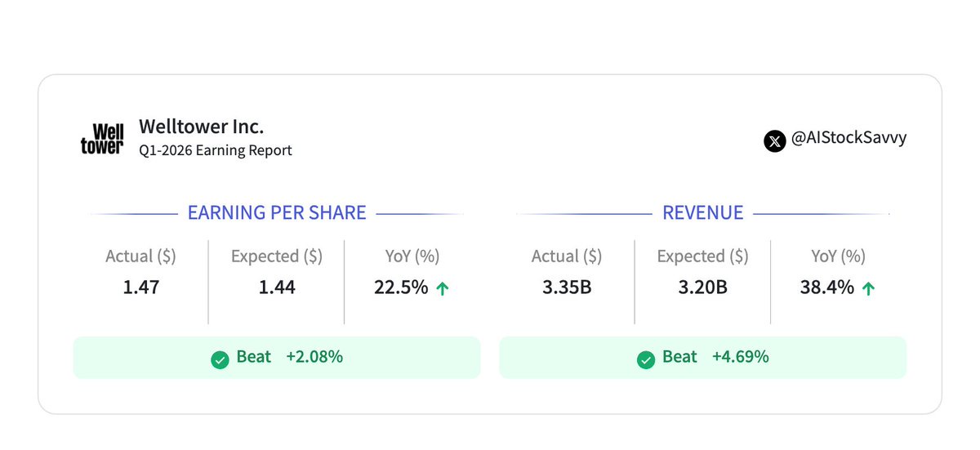Select the EARNING PER SHARE section heading
This screenshot has width=980, height=450.
(277, 213)
